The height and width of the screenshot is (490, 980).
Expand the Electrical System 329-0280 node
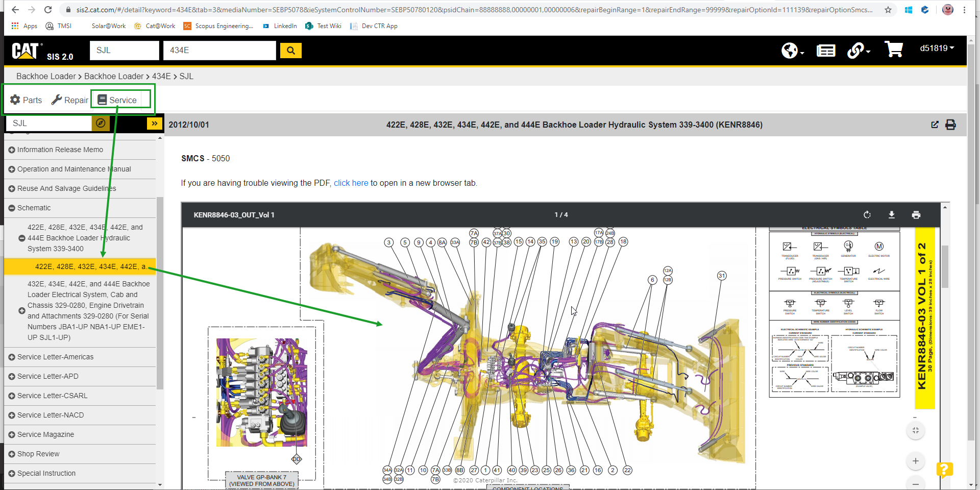coord(22,311)
